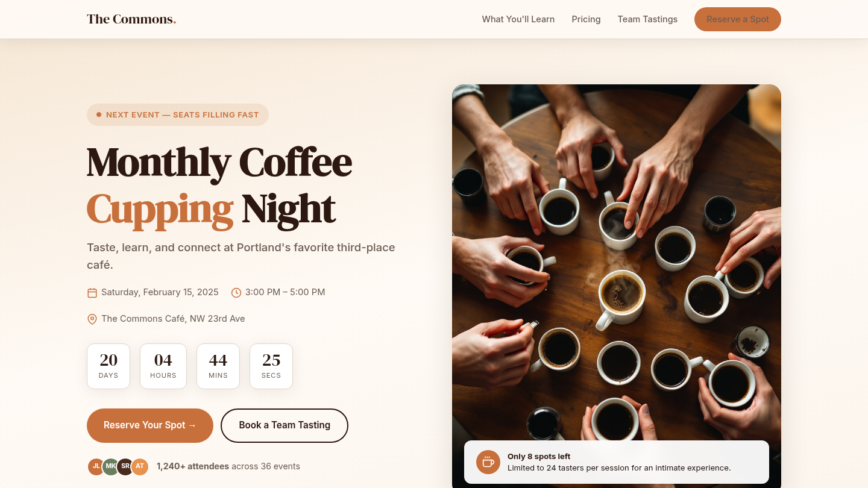868x488 pixels.
Task: Click the JL attendee avatar
Action: (x=96, y=466)
